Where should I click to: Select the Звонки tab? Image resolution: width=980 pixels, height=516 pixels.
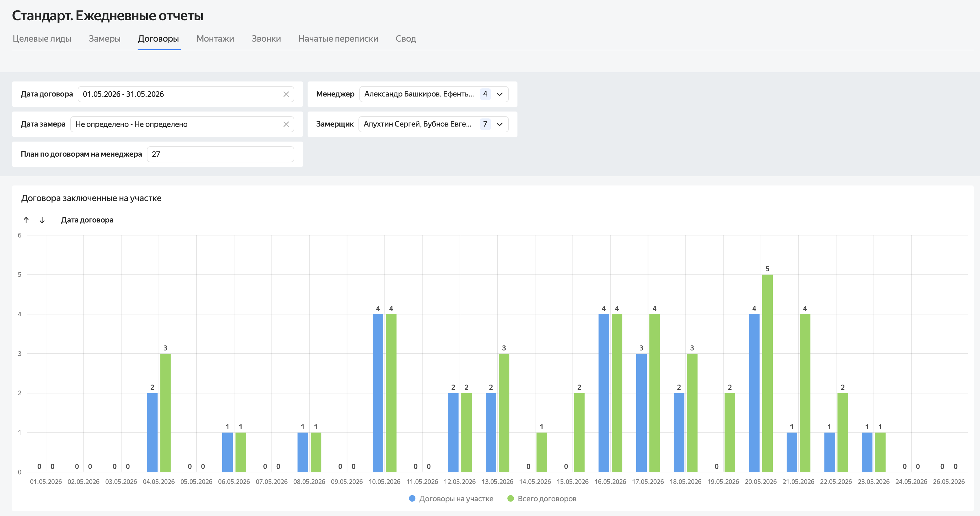pos(266,38)
